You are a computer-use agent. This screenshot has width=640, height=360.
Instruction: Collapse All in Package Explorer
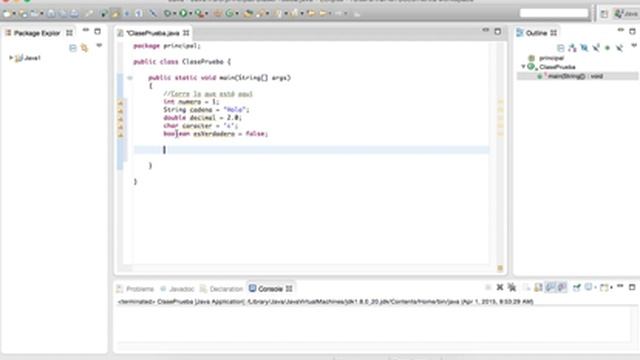click(73, 48)
